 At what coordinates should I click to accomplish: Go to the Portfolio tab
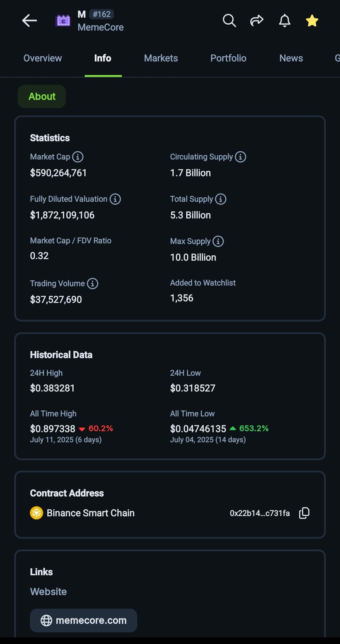(x=228, y=58)
